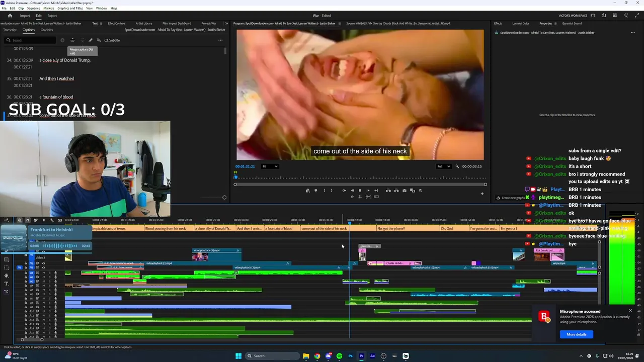This screenshot has width=644, height=362.
Task: Open Essential Graphics panel three-dot menu
Action: [x=633, y=33]
